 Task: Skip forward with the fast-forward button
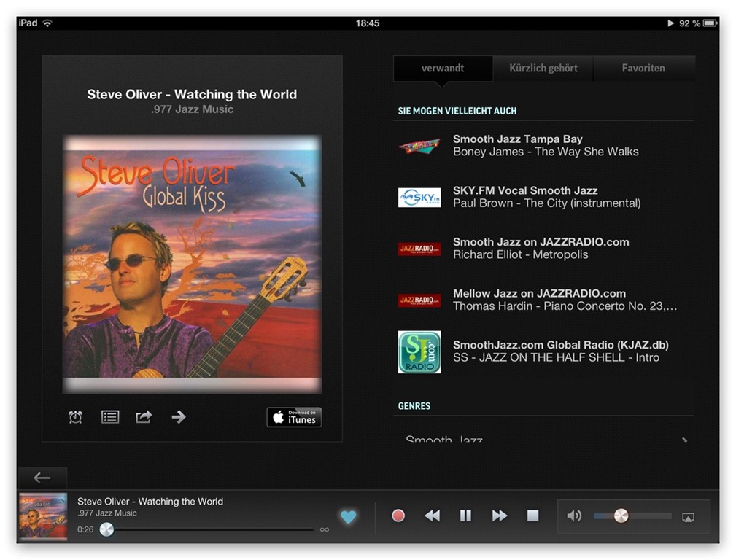tap(500, 516)
